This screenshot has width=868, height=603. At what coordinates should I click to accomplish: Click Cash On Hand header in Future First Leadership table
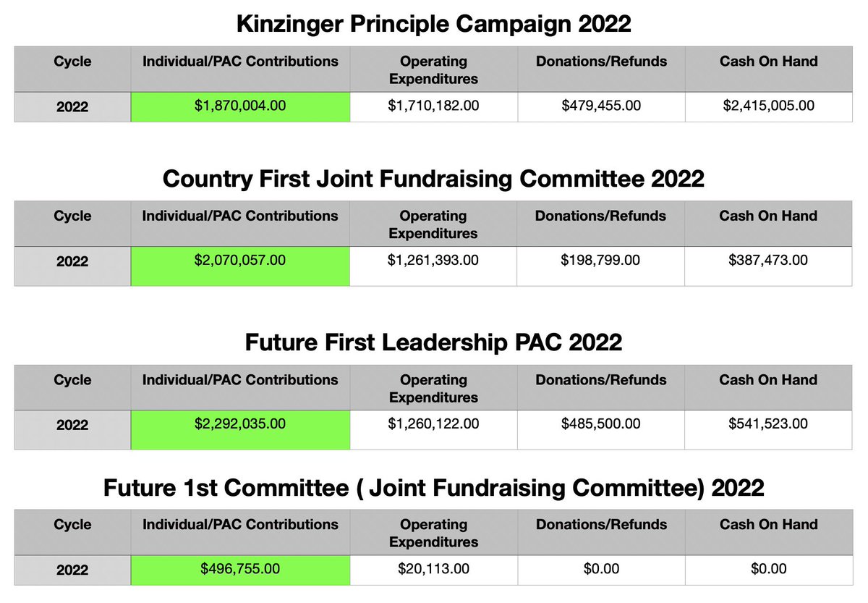(768, 380)
